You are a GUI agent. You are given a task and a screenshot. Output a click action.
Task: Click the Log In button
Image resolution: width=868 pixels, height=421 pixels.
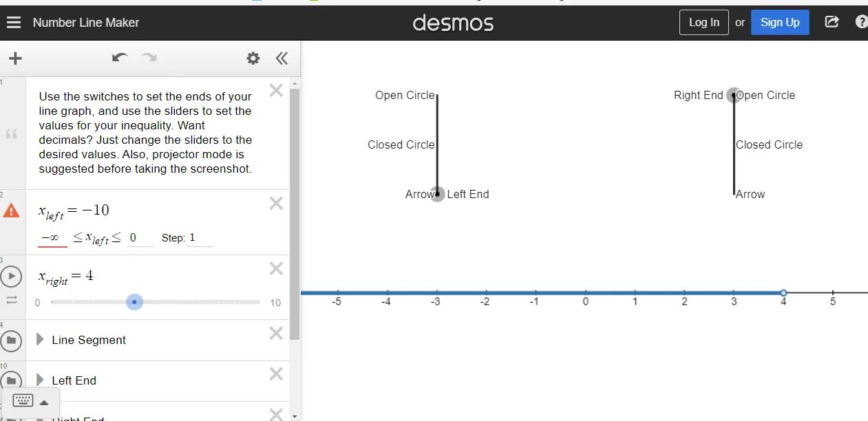point(704,22)
